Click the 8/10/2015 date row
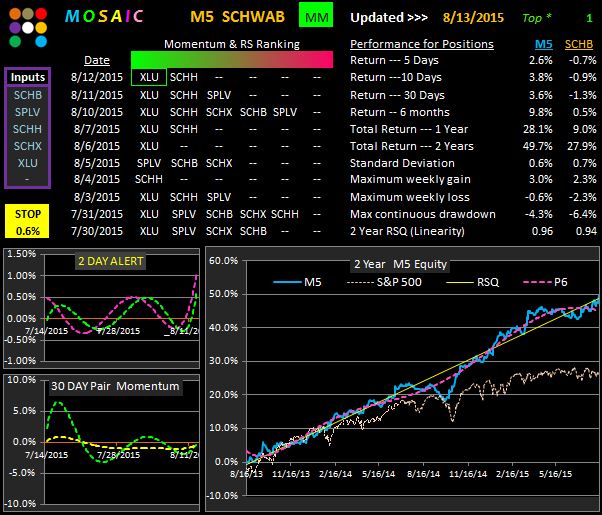This screenshot has height=515, width=602. 97,112
